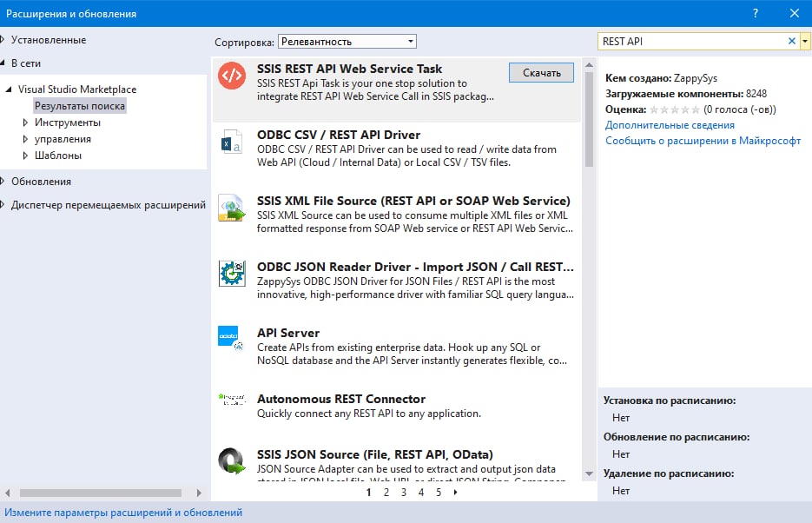The image size is (812, 523).
Task: Select SSIS XML File Source result title
Action: point(413,201)
